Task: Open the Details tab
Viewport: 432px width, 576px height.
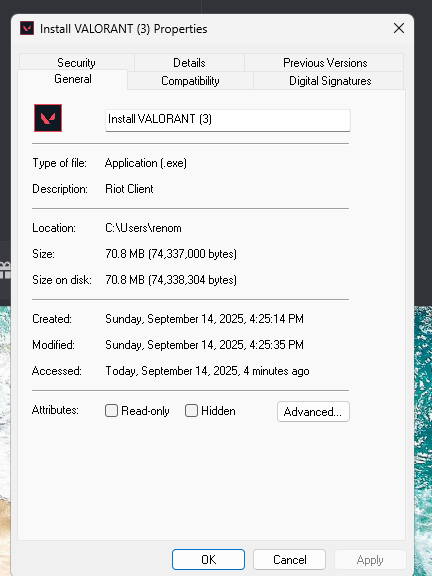Action: (x=189, y=62)
